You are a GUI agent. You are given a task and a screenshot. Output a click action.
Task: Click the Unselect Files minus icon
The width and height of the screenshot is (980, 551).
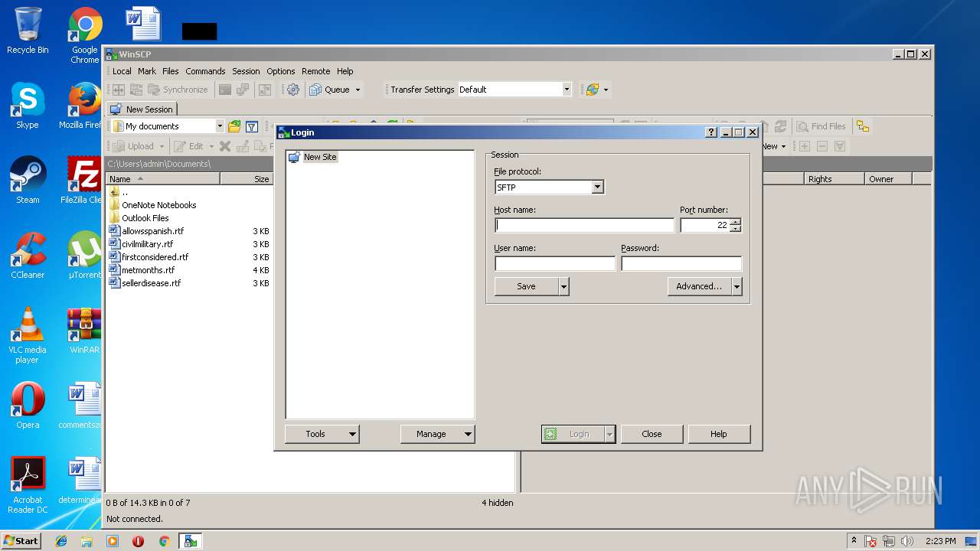822,146
